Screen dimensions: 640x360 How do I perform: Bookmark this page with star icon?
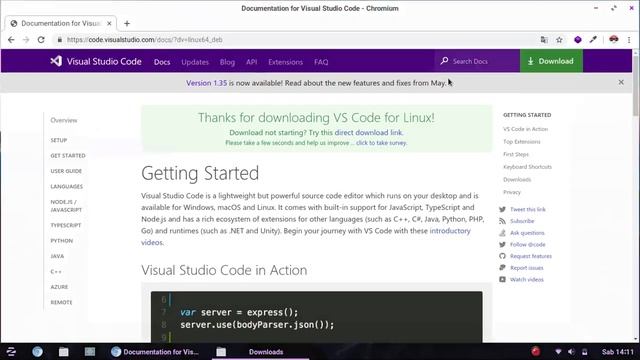(559, 40)
